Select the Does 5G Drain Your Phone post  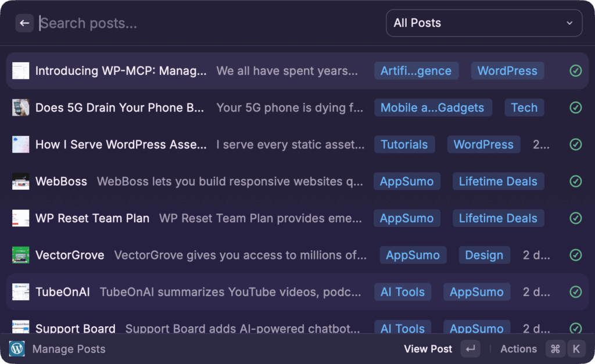coord(120,107)
